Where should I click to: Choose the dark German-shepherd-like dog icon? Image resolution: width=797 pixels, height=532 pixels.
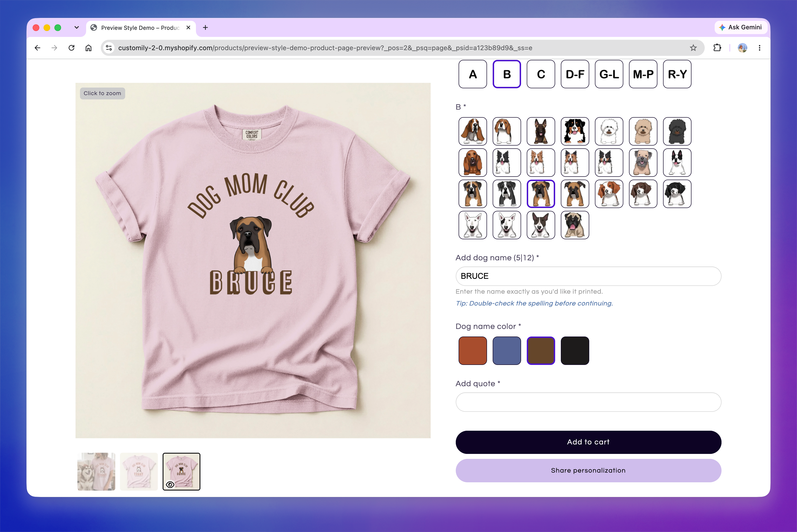[541, 131]
